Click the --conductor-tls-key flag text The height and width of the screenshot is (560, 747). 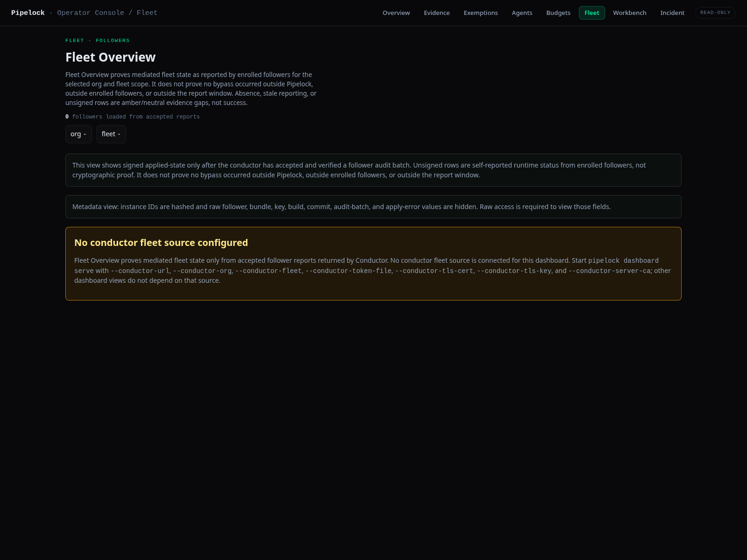click(x=514, y=271)
